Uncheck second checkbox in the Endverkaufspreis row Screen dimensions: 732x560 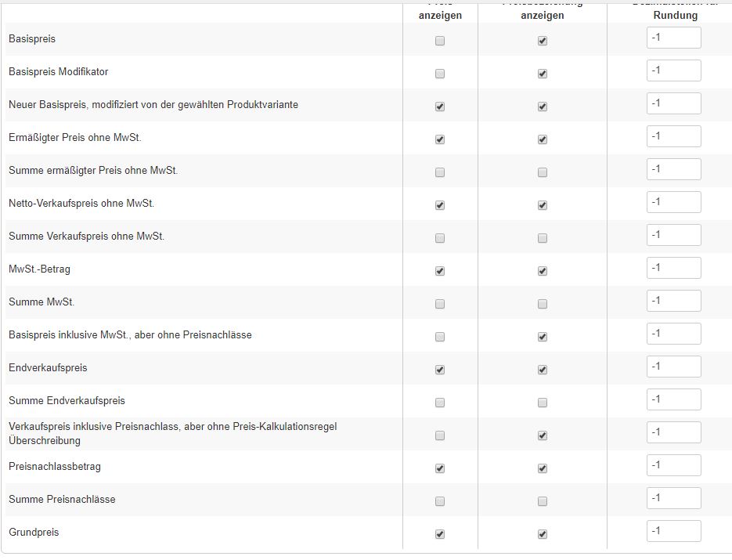click(543, 370)
